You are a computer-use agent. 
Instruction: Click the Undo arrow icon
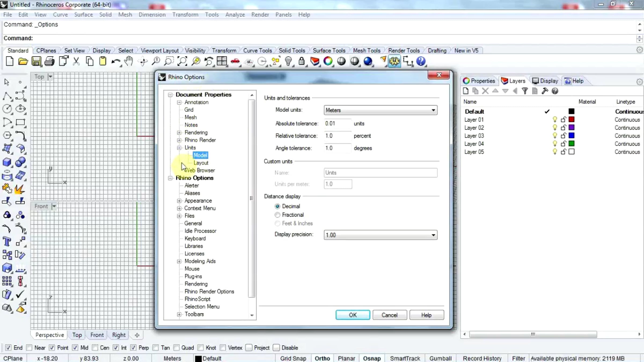pyautogui.click(x=115, y=61)
